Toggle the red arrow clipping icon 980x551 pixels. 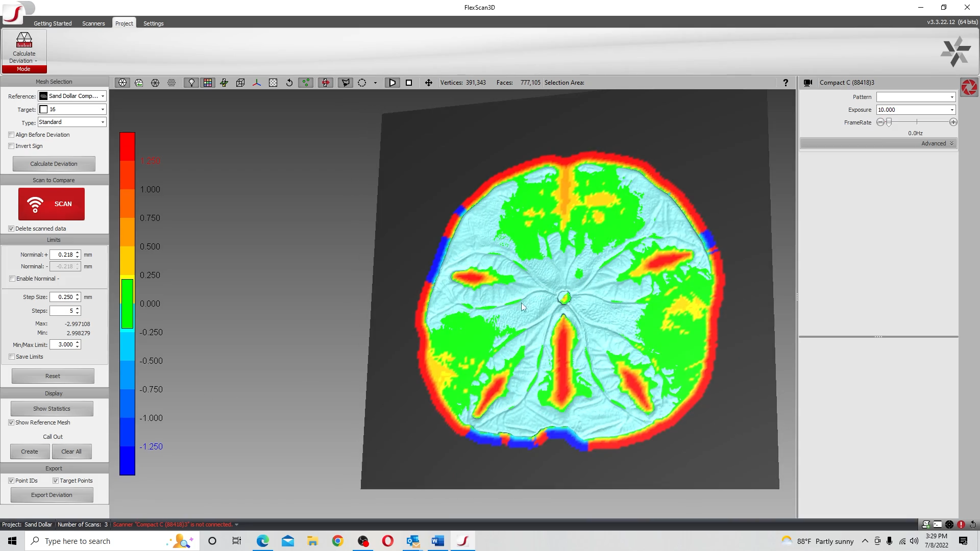pyautogui.click(x=326, y=83)
